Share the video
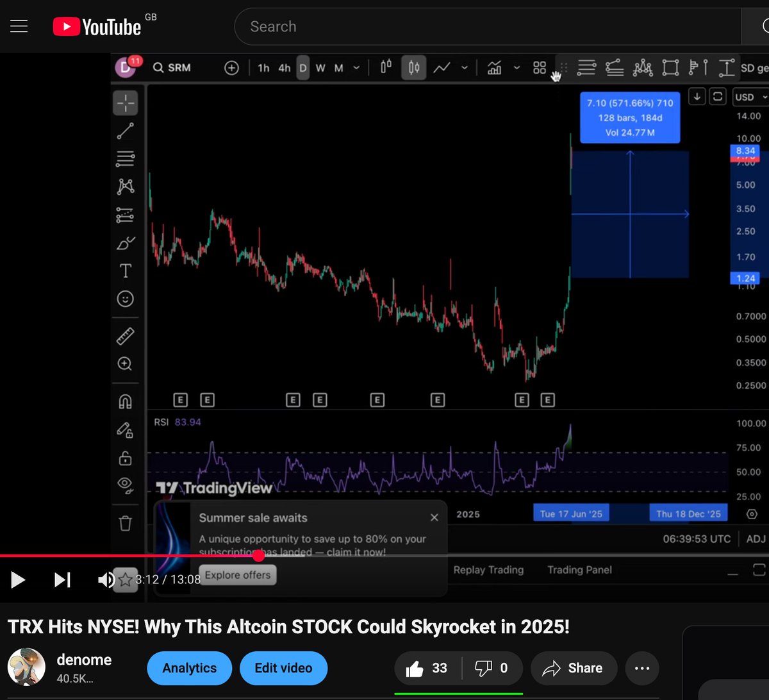 (x=574, y=668)
